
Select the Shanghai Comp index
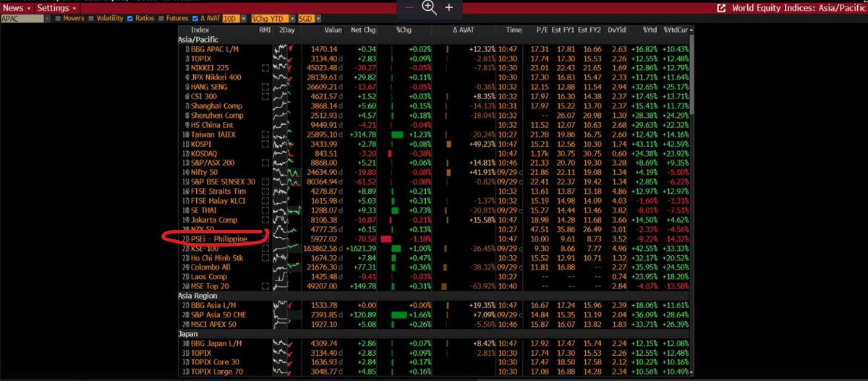click(x=217, y=106)
